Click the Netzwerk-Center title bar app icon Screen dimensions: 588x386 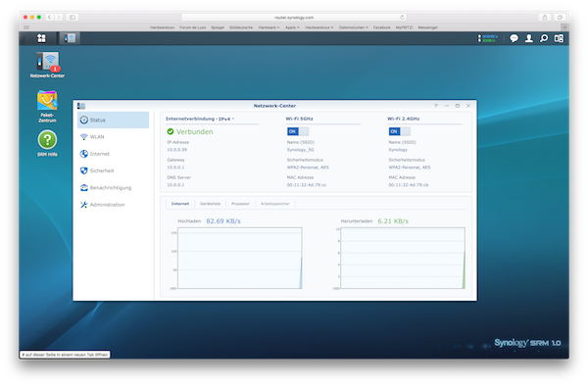tap(81, 106)
